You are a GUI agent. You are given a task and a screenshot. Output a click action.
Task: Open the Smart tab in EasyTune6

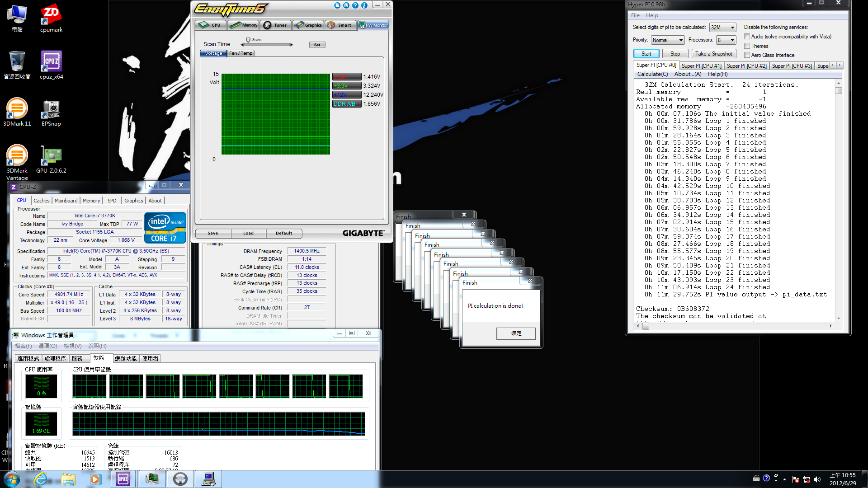(x=340, y=25)
